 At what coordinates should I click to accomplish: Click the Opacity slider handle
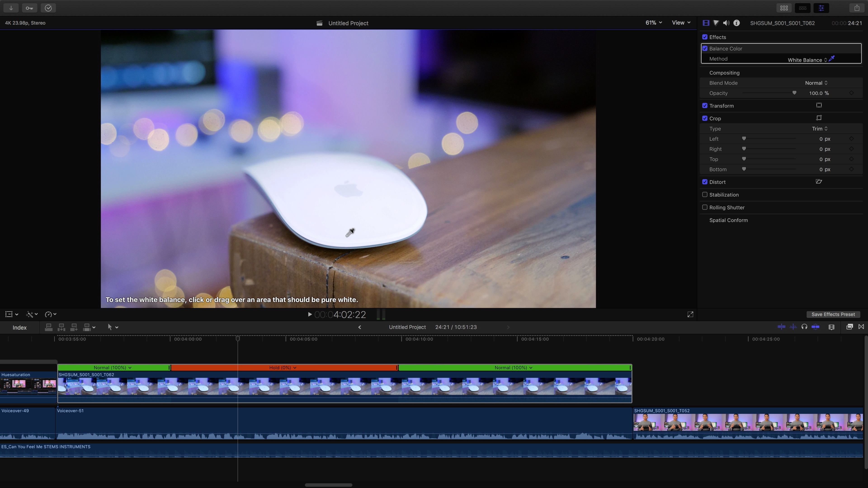pyautogui.click(x=794, y=93)
